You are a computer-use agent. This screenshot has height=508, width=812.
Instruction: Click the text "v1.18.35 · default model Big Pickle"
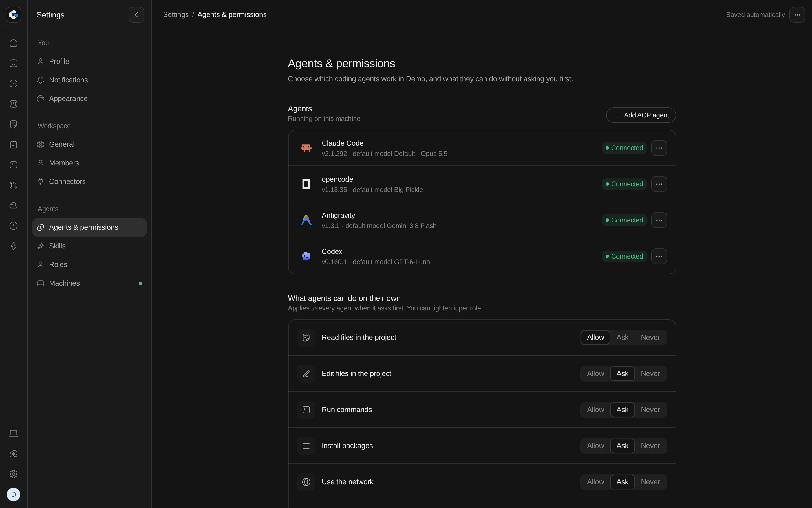372,190
